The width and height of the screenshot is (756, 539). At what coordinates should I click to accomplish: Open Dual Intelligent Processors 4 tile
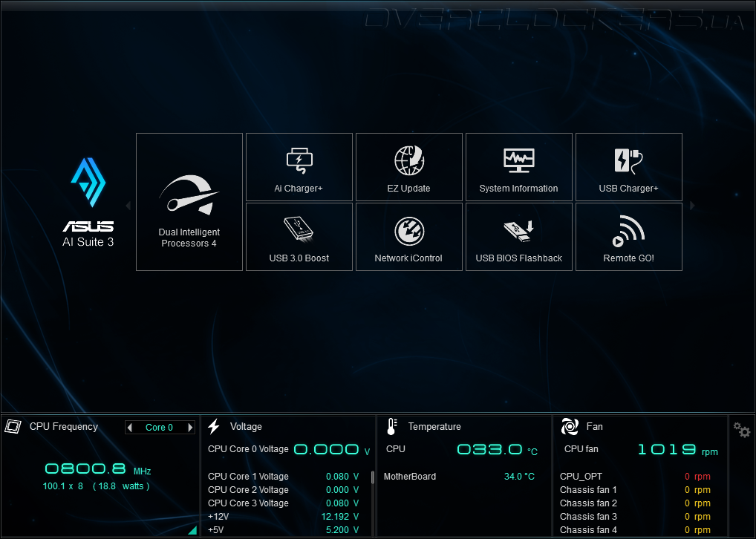tap(189, 202)
